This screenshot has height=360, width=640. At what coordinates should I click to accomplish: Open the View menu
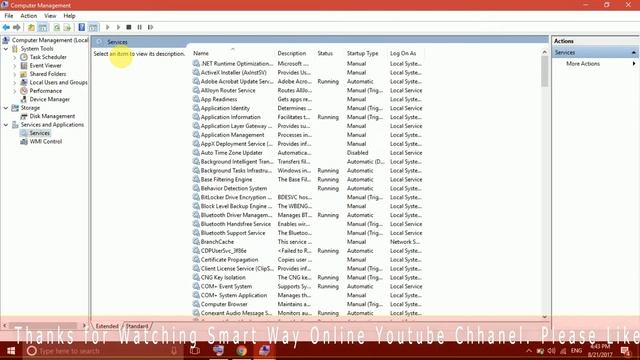(x=50, y=16)
